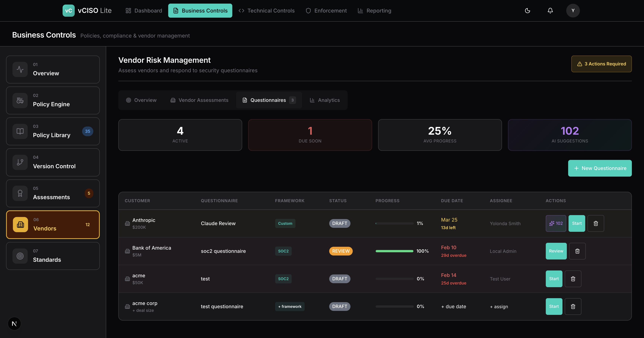Screen dimensions: 644x338
Task: Switch to Vendor Assessments tab
Action: 199,100
